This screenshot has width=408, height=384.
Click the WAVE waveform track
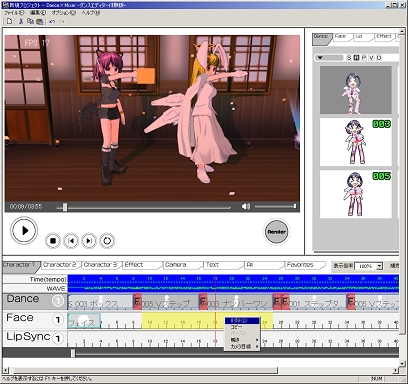[233, 288]
